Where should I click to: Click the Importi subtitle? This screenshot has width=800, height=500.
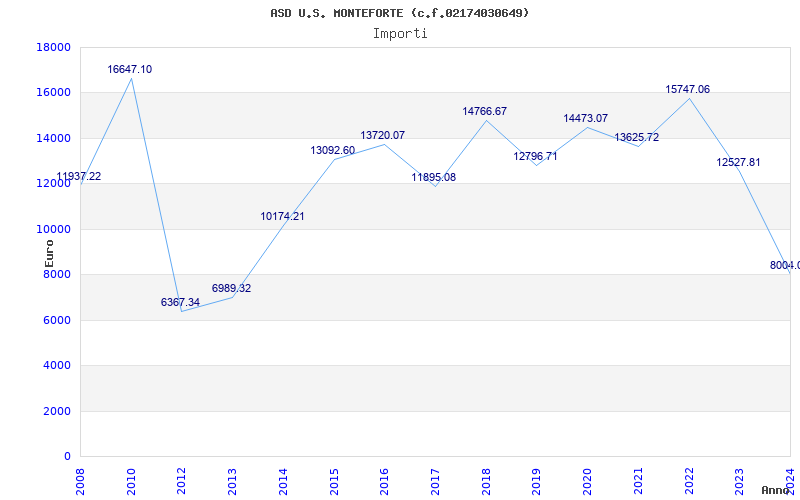click(400, 34)
